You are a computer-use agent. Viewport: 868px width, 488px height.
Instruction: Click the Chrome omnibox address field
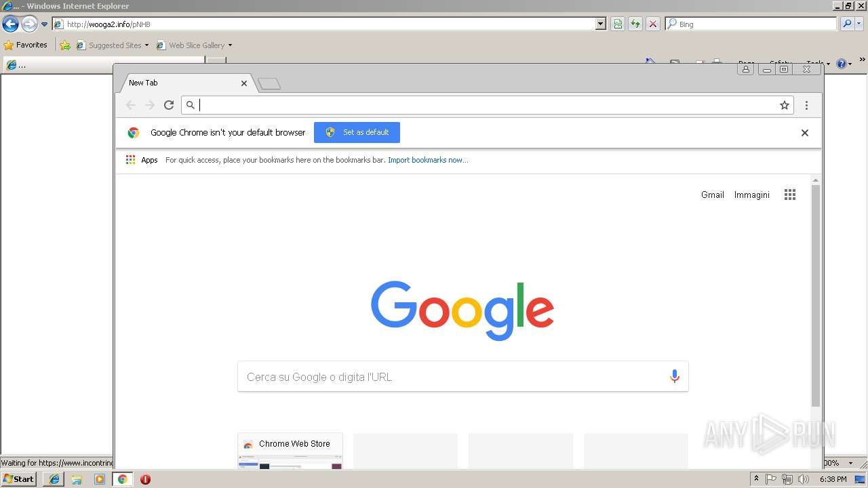(x=486, y=105)
